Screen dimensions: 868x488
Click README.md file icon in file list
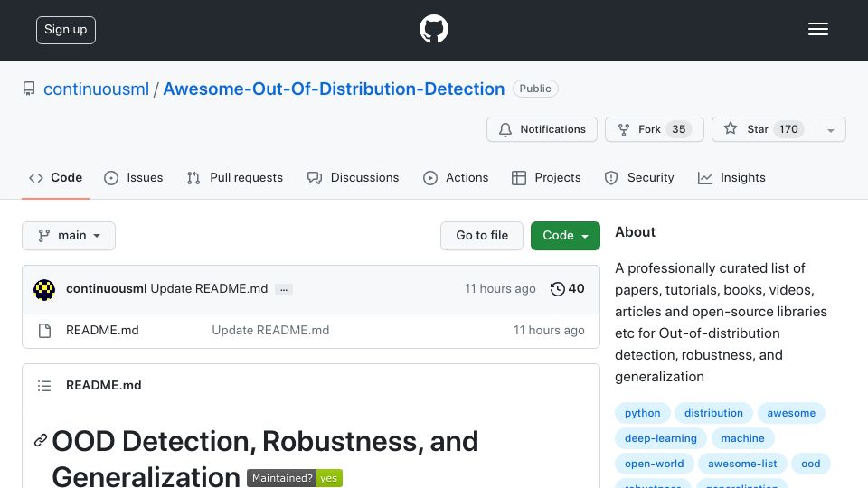click(45, 331)
